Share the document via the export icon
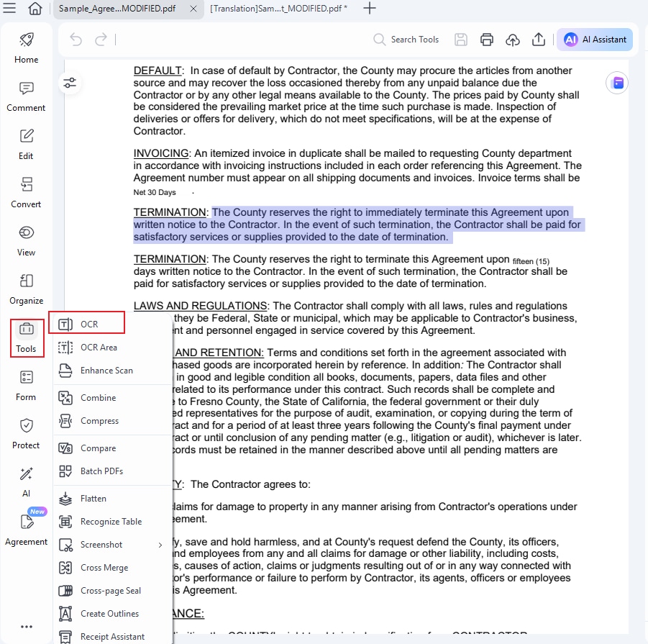 coord(539,40)
